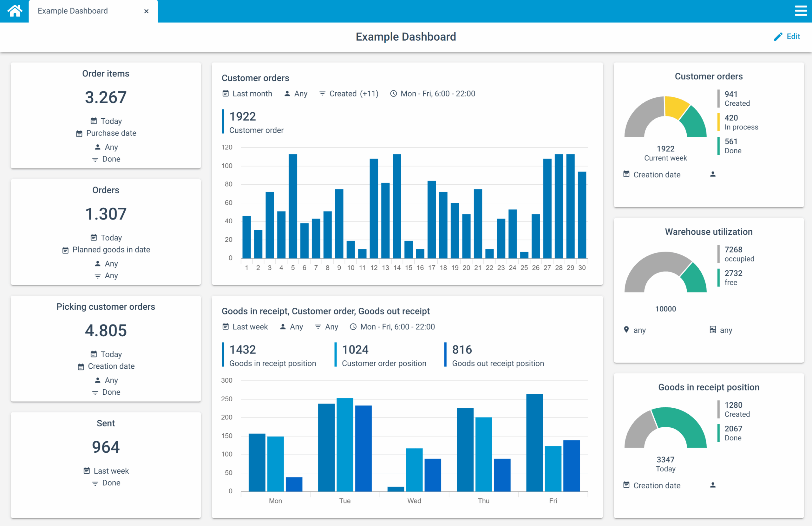
Task: Open the hamburger menu top right
Action: [801, 10]
